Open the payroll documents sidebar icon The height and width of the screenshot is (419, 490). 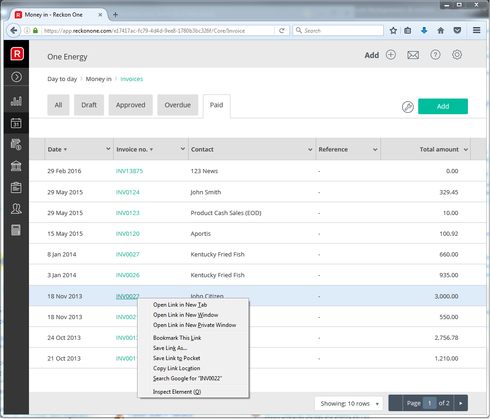16,144
